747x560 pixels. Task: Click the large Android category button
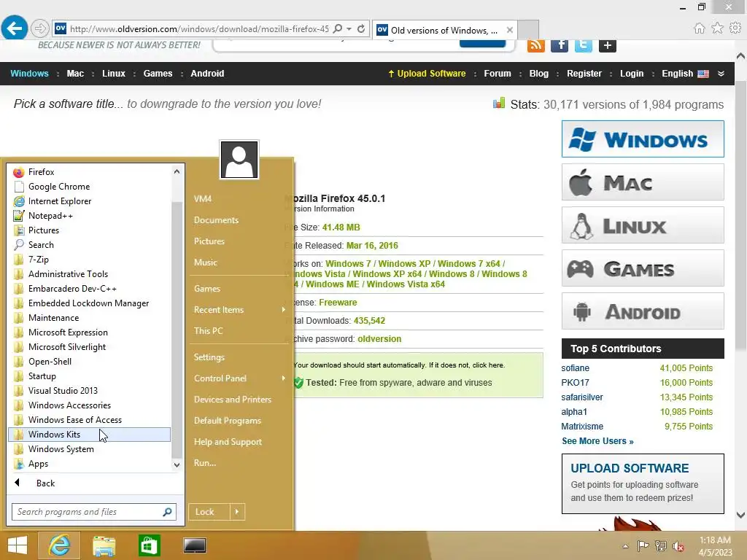(x=643, y=311)
